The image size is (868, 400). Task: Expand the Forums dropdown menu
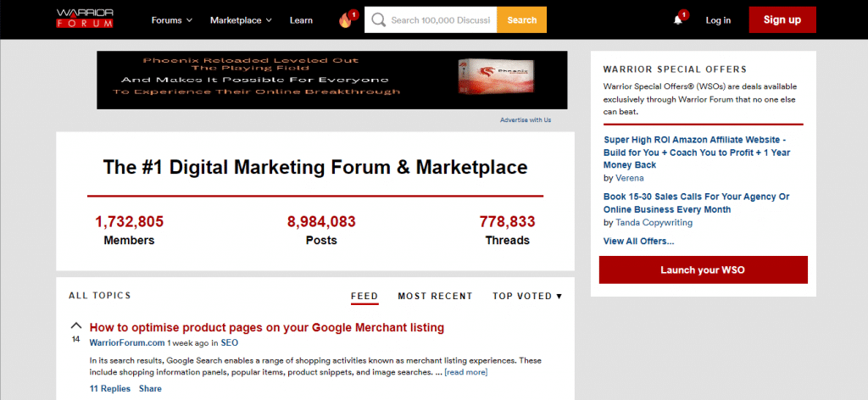tap(171, 20)
